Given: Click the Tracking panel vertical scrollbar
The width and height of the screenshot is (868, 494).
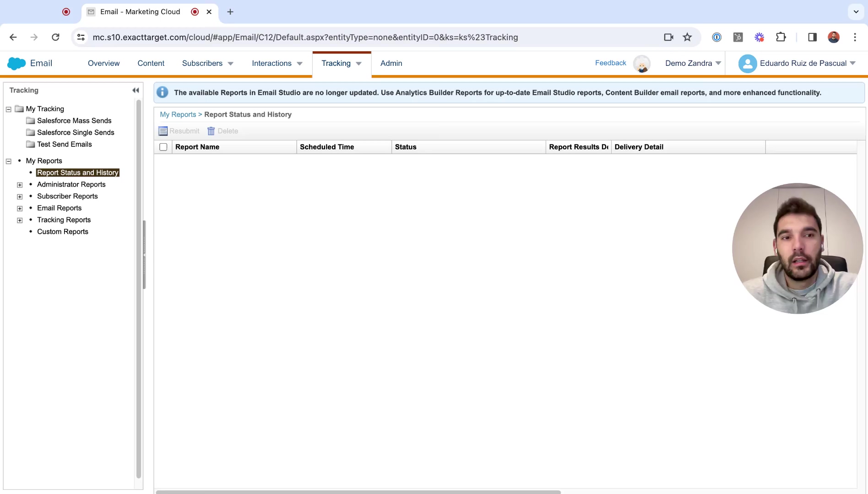Looking at the screenshot, I should click(x=139, y=288).
